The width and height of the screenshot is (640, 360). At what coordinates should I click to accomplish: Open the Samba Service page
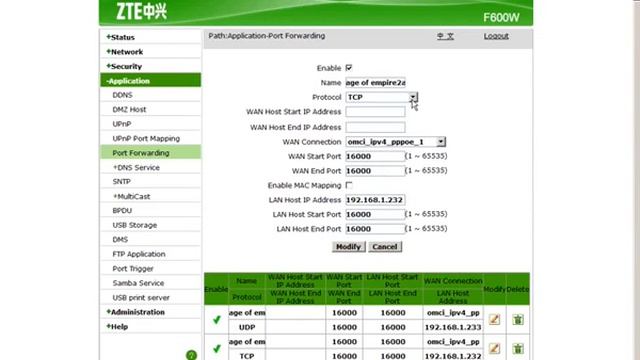138,283
